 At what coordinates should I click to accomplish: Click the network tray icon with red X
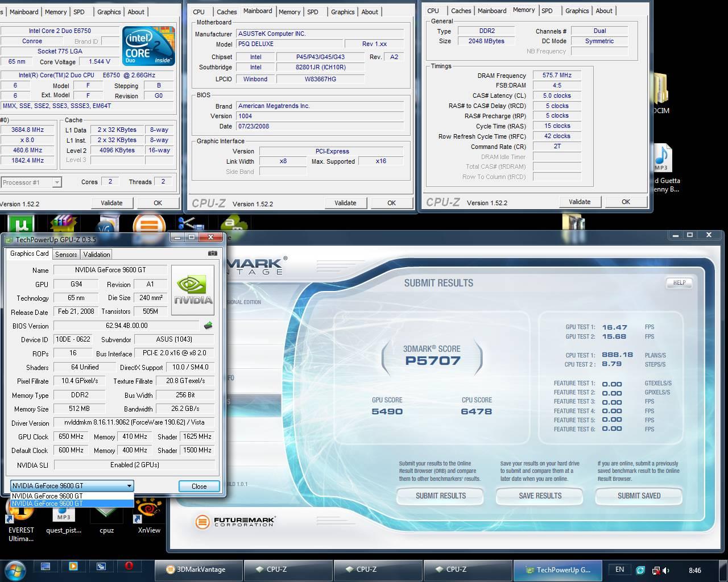(x=656, y=570)
